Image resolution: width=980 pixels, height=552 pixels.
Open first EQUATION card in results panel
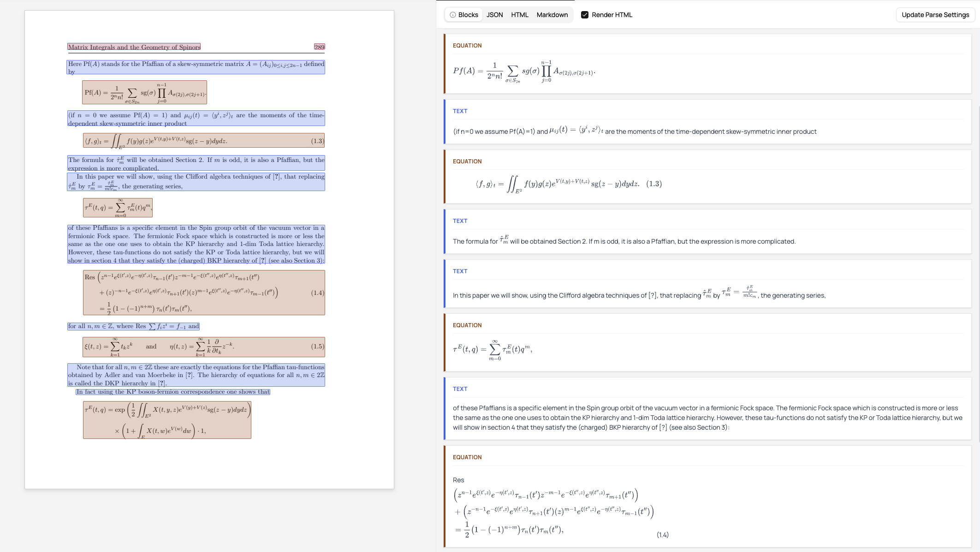pyautogui.click(x=707, y=64)
